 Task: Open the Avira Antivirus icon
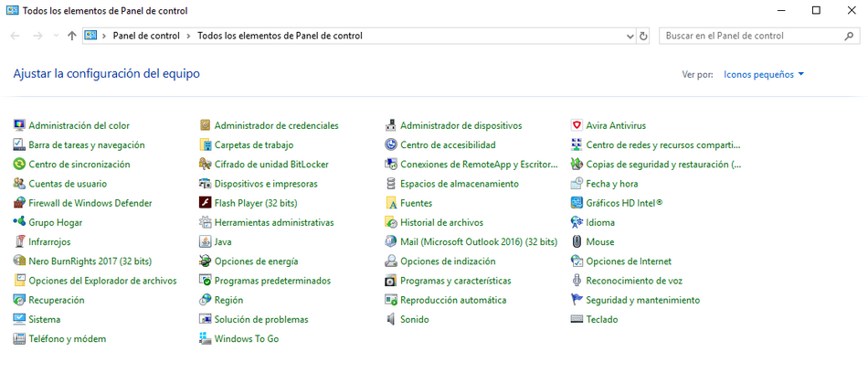[x=577, y=125]
